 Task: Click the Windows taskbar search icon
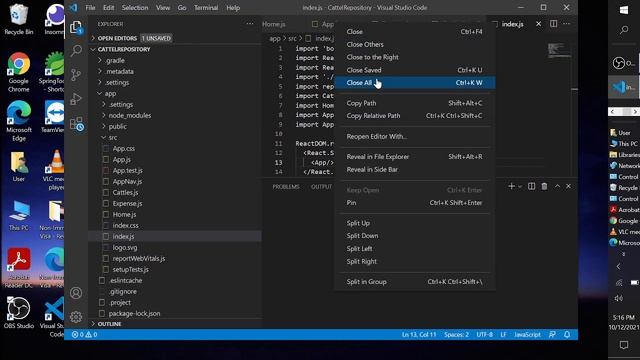tap(624, 30)
